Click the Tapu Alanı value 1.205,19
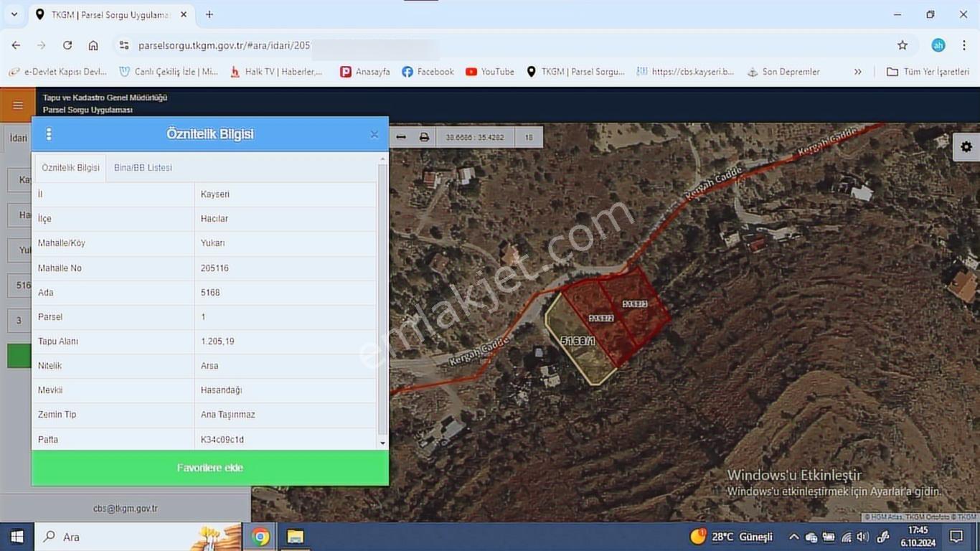Screen dimensions: 980x551 click(219, 342)
